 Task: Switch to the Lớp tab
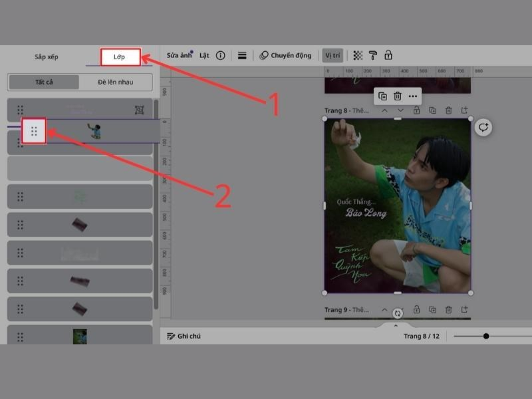coord(120,57)
